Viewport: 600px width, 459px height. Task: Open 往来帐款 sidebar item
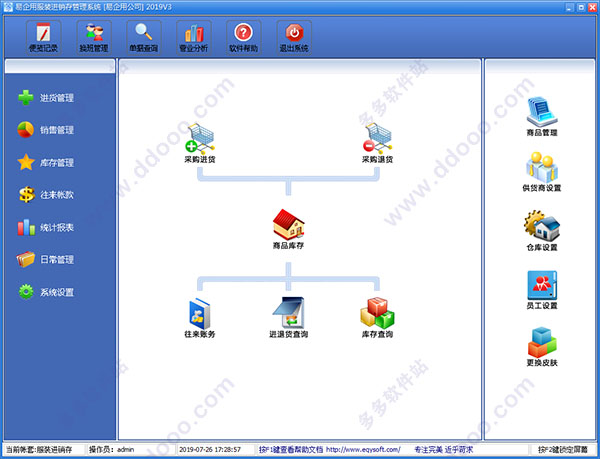pyautogui.click(x=46, y=195)
